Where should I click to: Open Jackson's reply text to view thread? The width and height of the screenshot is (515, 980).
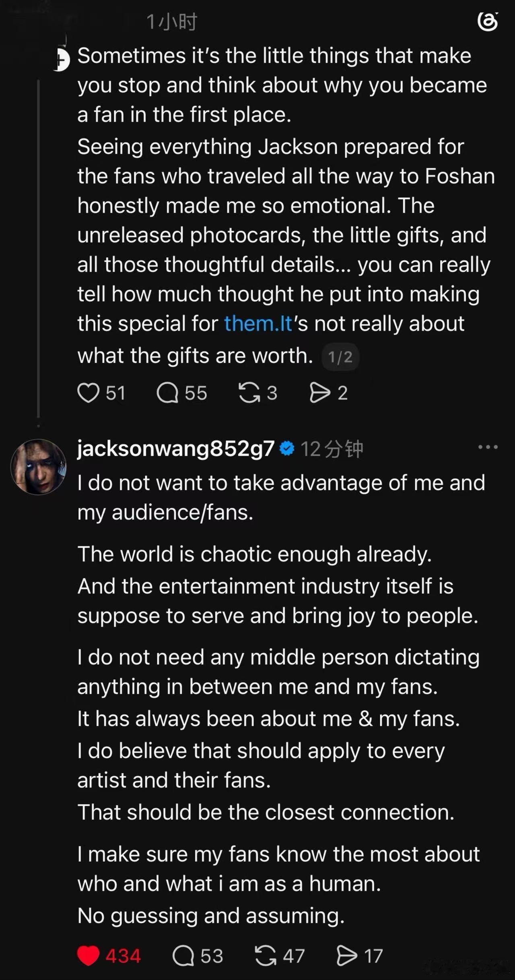pos(281,700)
